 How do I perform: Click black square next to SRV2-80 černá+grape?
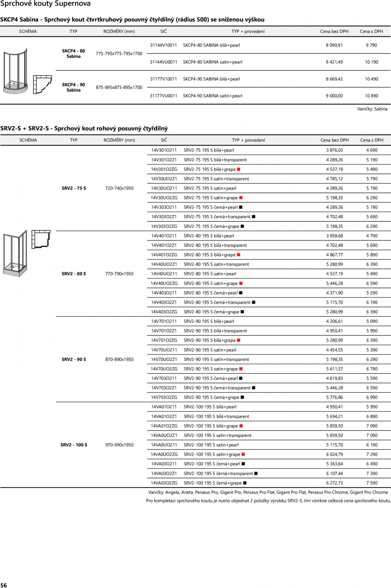click(x=242, y=312)
